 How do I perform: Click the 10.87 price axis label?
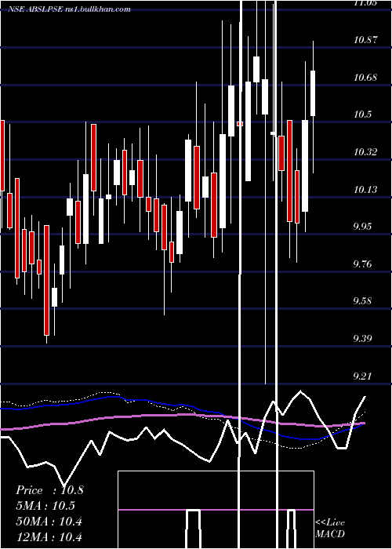(x=365, y=39)
